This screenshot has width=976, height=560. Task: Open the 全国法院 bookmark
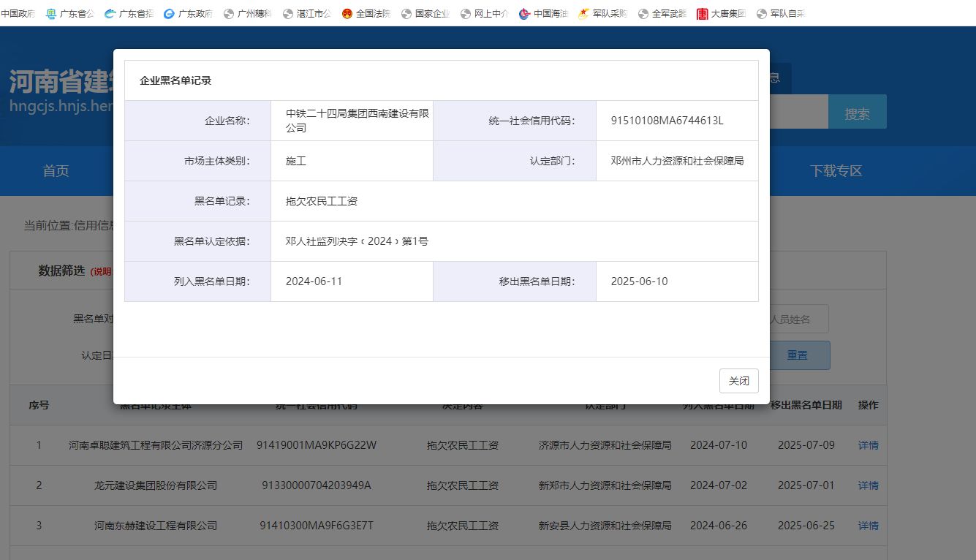coord(366,13)
